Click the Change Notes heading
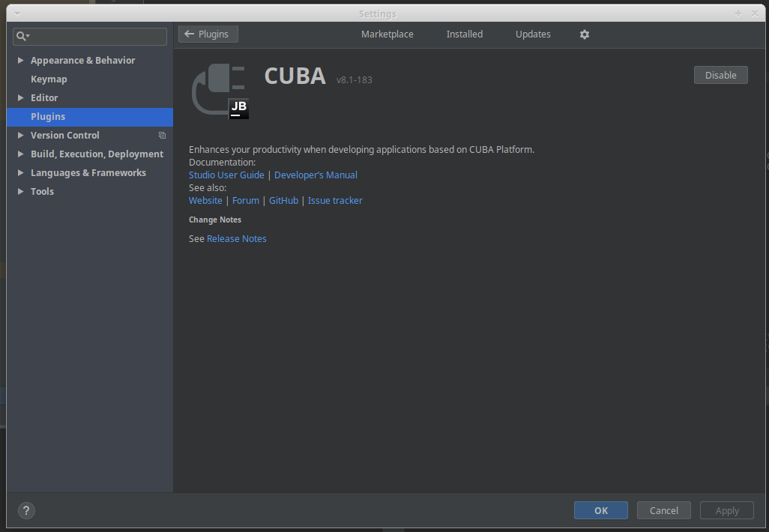The height and width of the screenshot is (532, 769). [215, 220]
